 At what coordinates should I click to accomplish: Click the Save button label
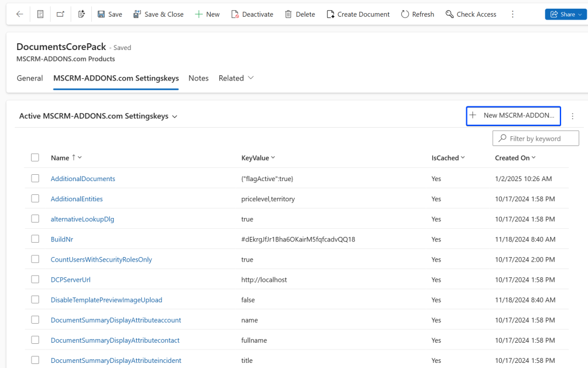(x=115, y=14)
